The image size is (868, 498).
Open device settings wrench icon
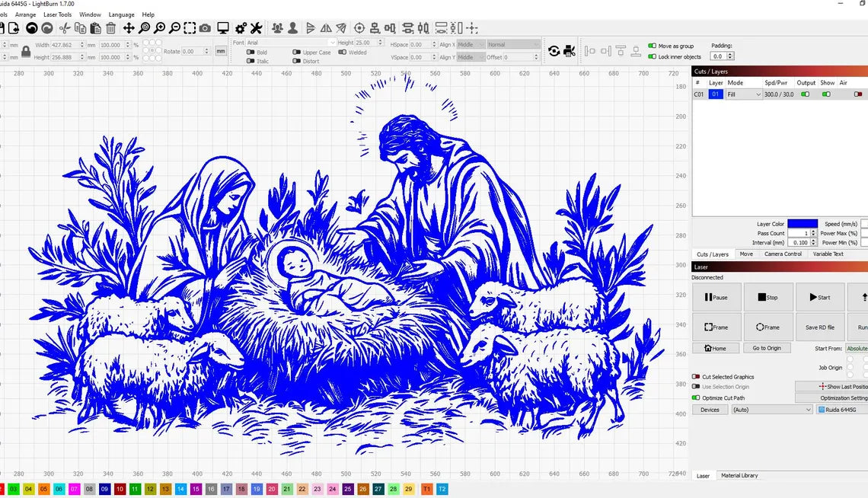click(256, 28)
